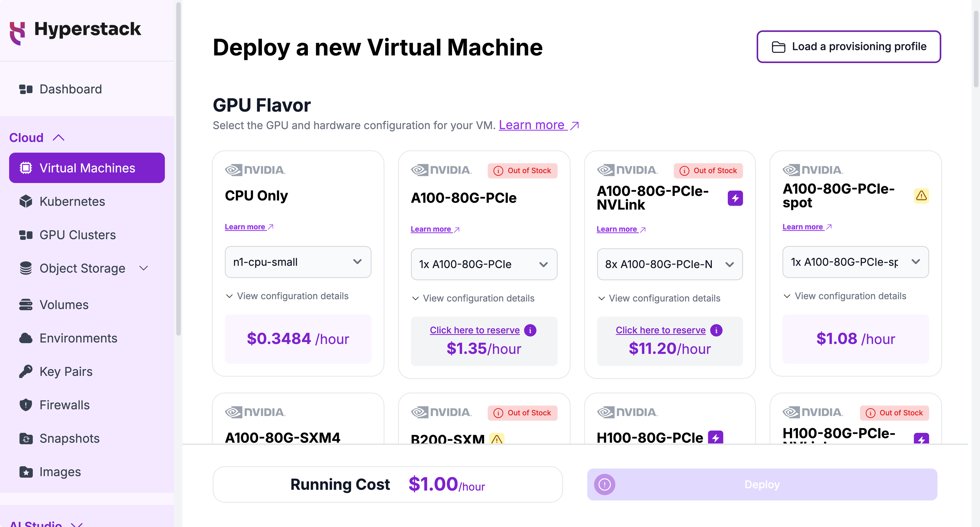This screenshot has width=980, height=527.
Task: Select Virtual Machines in sidebar
Action: point(87,168)
